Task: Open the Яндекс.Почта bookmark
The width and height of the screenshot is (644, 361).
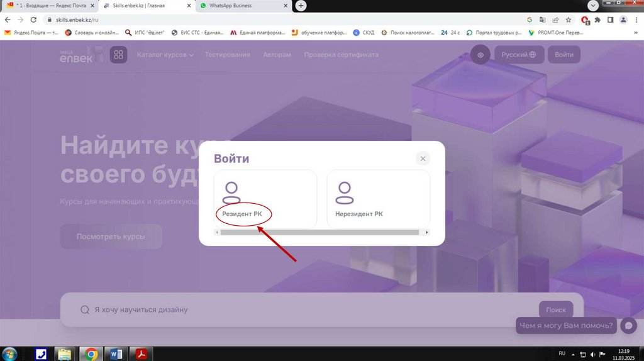Action: tap(31, 33)
